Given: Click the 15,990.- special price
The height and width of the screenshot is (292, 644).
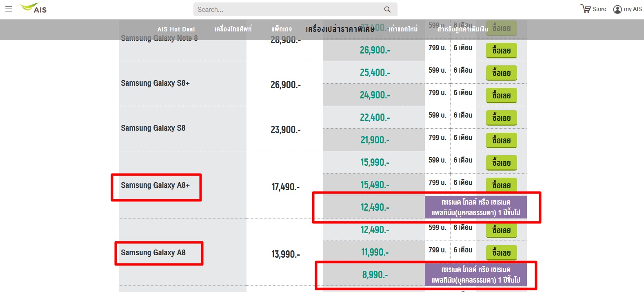Looking at the screenshot, I should pos(375,163).
